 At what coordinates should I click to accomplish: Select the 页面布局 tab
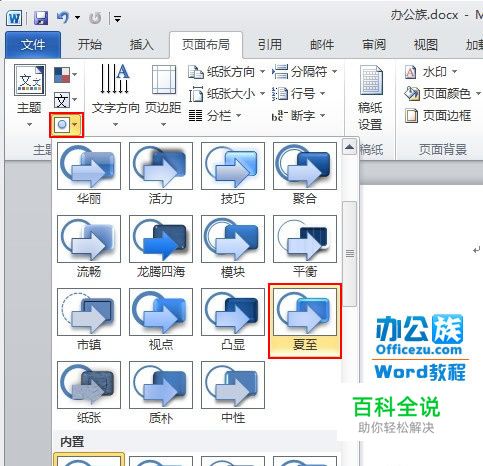pos(206,45)
